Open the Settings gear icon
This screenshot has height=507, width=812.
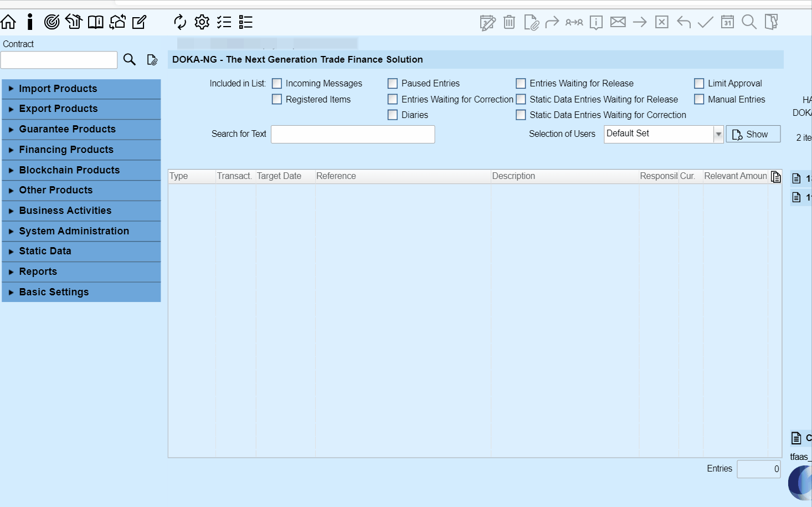pos(202,22)
